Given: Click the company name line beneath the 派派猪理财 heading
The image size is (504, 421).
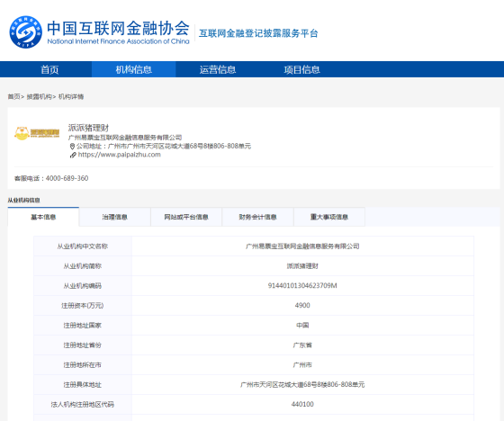Looking at the screenshot, I should 125,138.
